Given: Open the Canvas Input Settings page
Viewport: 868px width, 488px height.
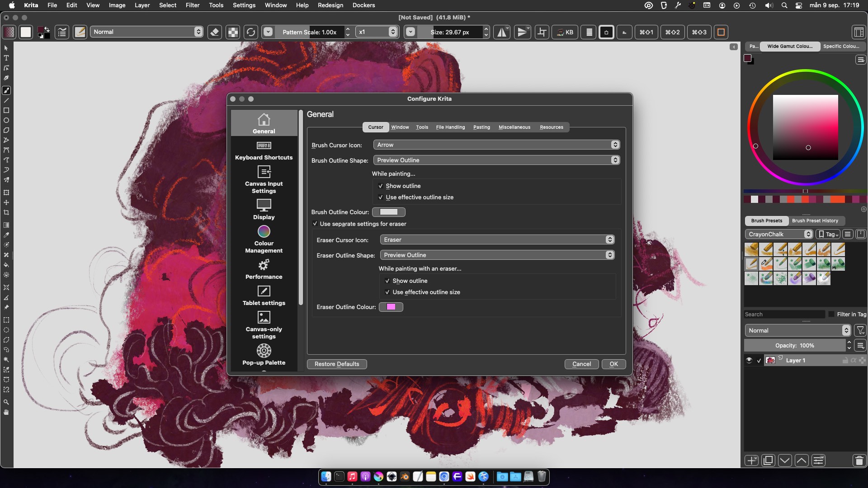Looking at the screenshot, I should (x=264, y=179).
